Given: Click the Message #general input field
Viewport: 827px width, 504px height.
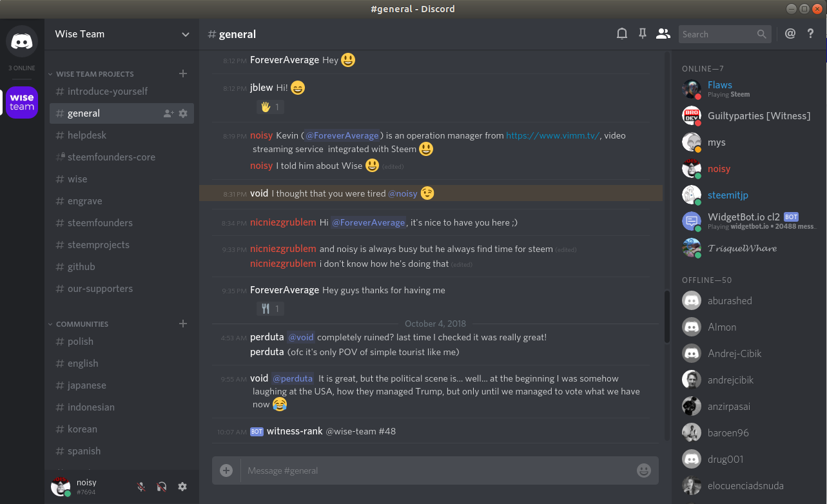Looking at the screenshot, I should [438, 470].
